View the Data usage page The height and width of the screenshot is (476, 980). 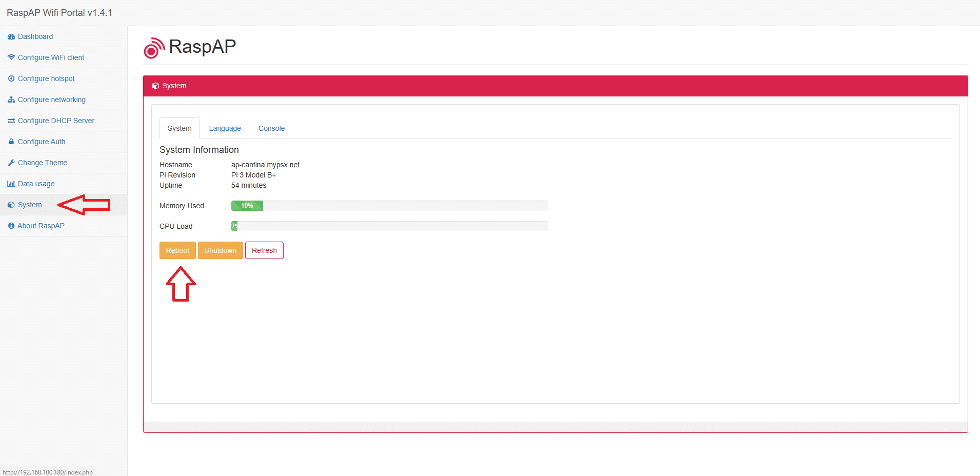pos(36,184)
